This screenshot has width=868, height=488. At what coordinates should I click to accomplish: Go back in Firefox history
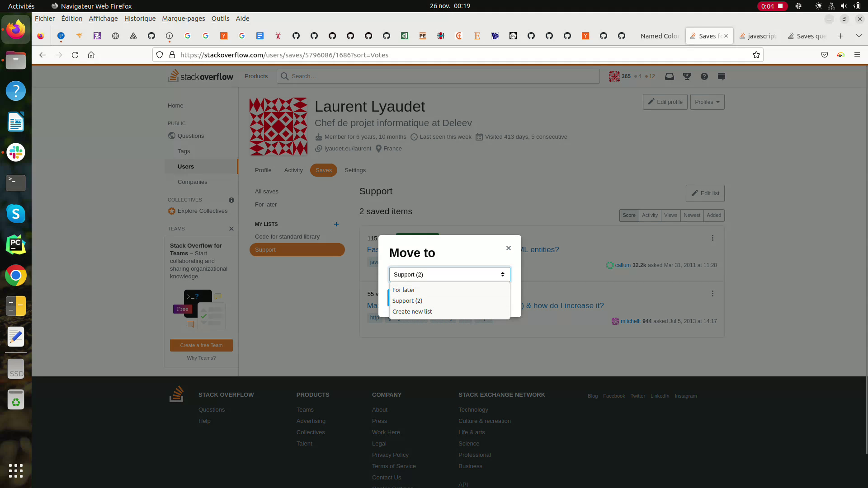(x=42, y=55)
